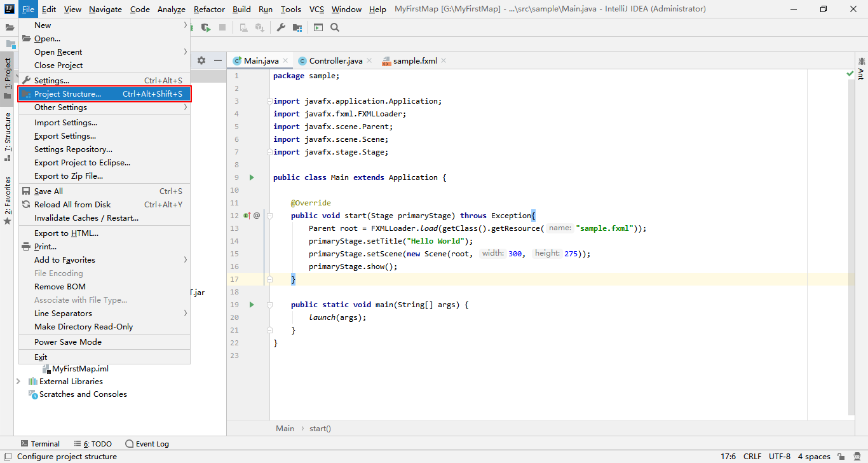Open the Navigate menu
The height and width of the screenshot is (463, 868).
[105, 9]
